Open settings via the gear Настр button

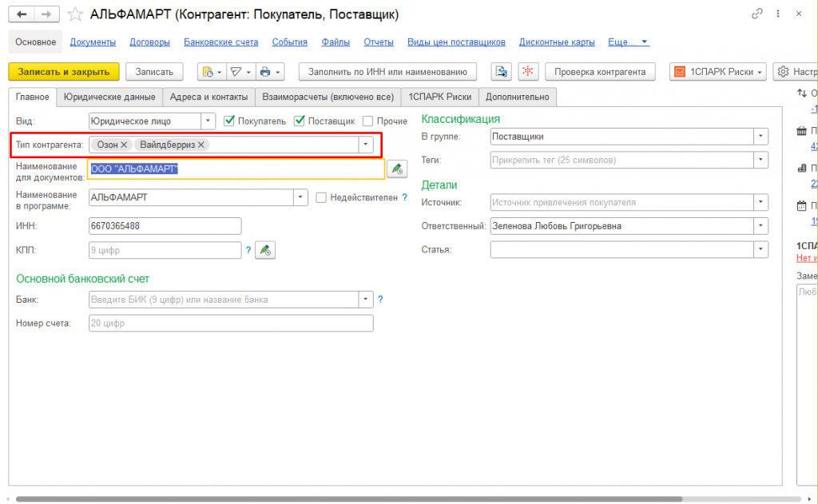pos(796,72)
